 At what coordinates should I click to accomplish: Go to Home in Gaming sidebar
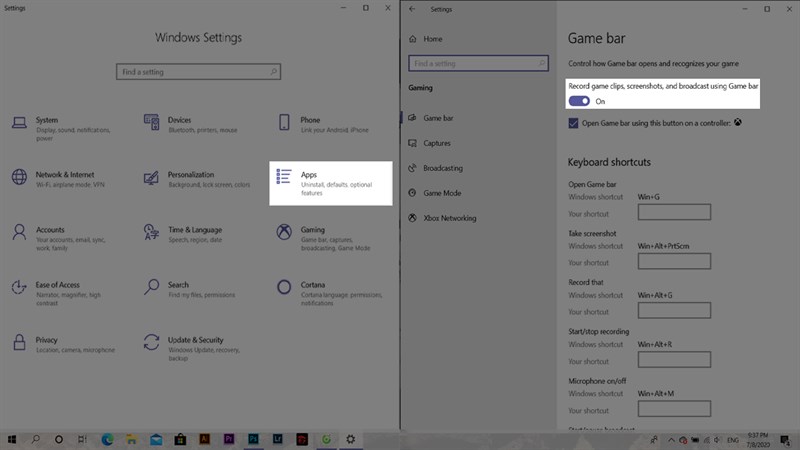click(432, 38)
